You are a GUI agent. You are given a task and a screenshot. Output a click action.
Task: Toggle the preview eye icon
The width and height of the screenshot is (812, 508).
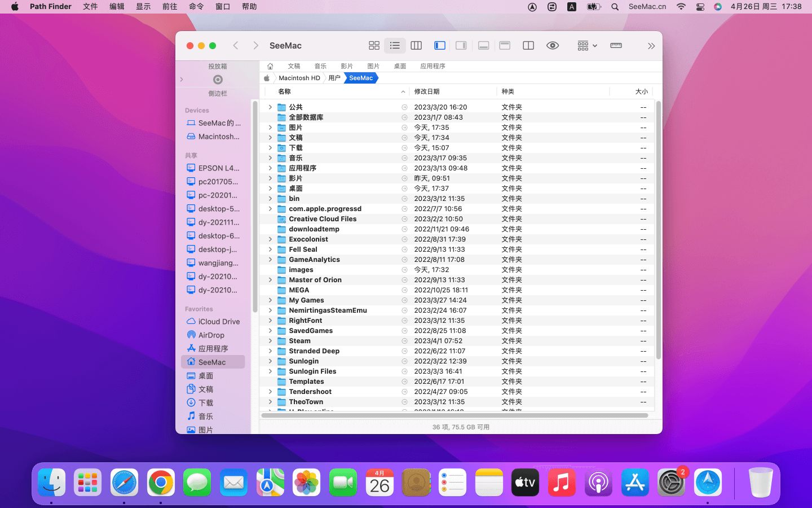pyautogui.click(x=553, y=46)
